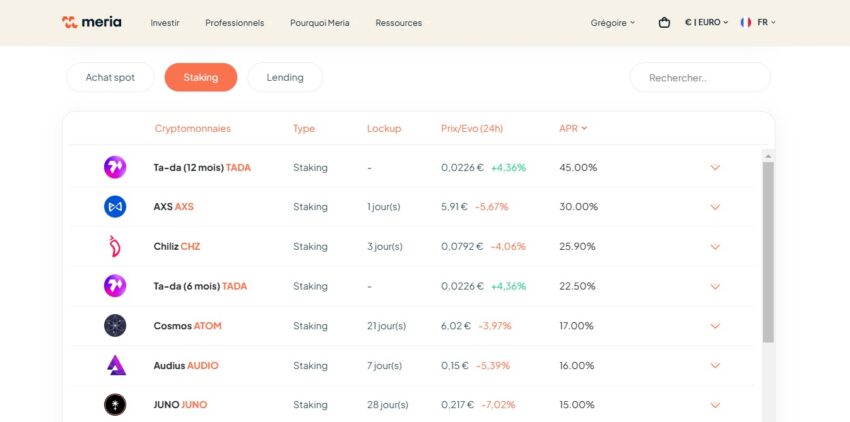Open the Investir menu
The width and height of the screenshot is (850, 422).
pos(165,23)
